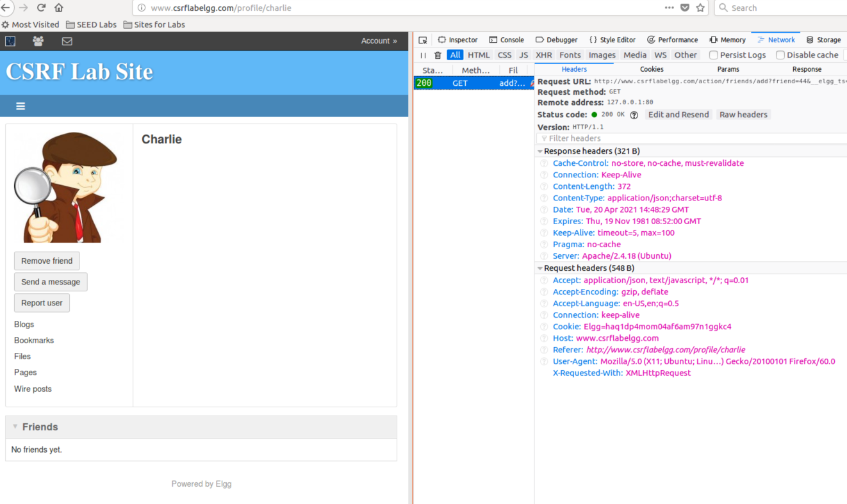Toggle the All request filter

tap(455, 55)
